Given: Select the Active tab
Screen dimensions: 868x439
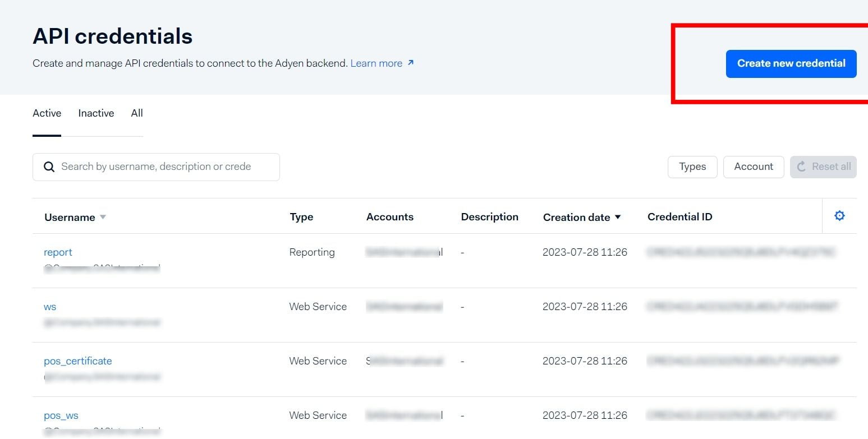Looking at the screenshot, I should click(x=46, y=113).
